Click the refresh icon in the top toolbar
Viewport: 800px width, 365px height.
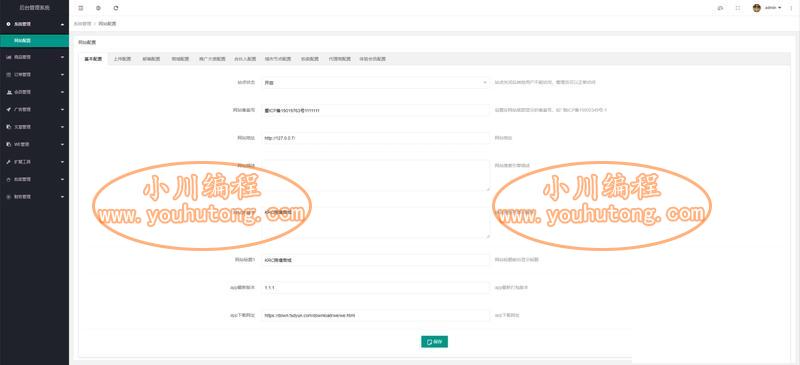[116, 8]
